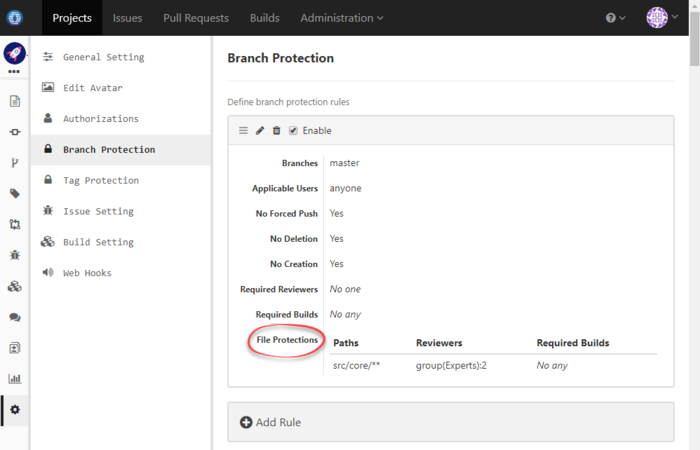This screenshot has height=450, width=700.
Task: Click the rule reorder handle icon
Action: point(243,131)
